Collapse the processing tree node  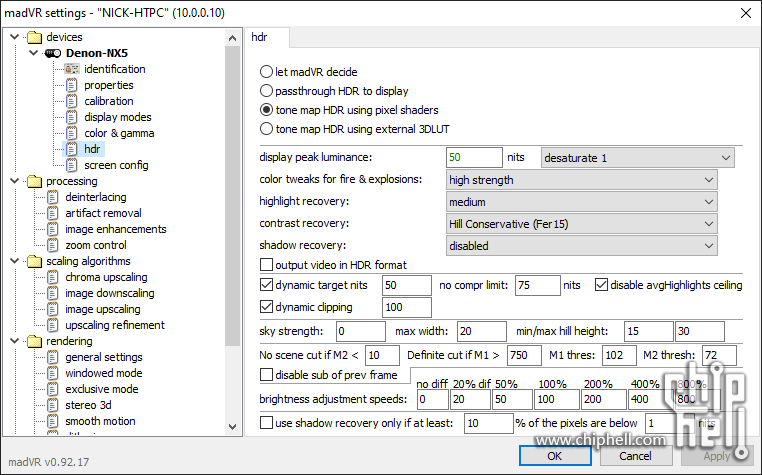click(15, 181)
